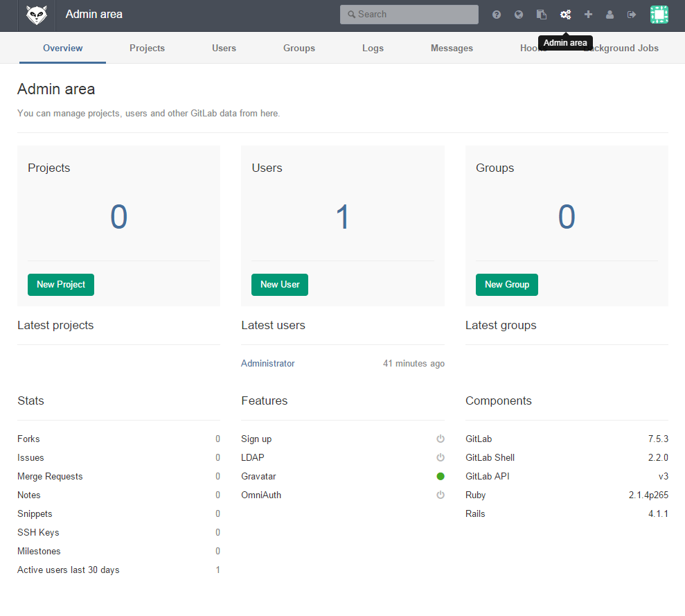Viewport: 685px width, 616px height.
Task: Click the Snippets stat label
Action: (35, 513)
